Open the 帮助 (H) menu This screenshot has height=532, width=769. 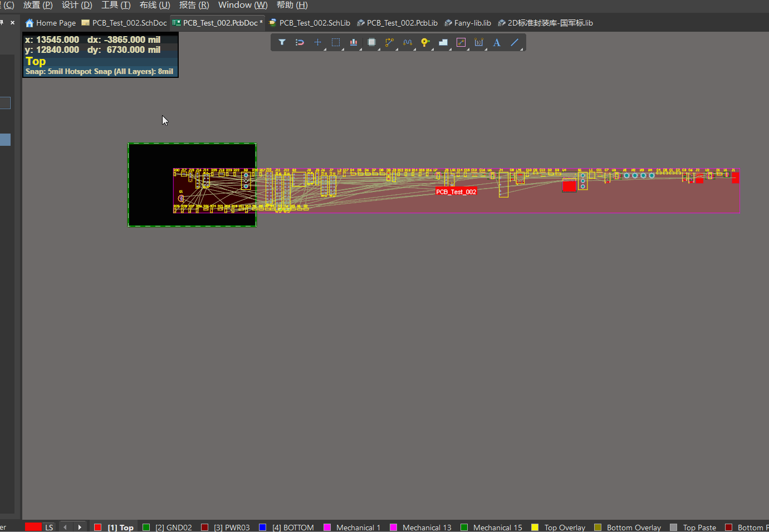point(292,5)
